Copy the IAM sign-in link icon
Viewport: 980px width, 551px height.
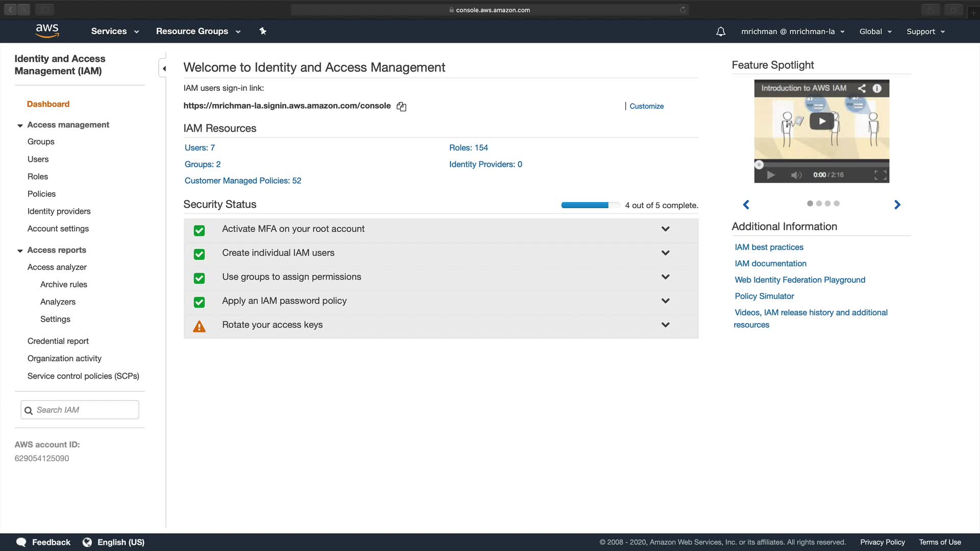tap(402, 106)
